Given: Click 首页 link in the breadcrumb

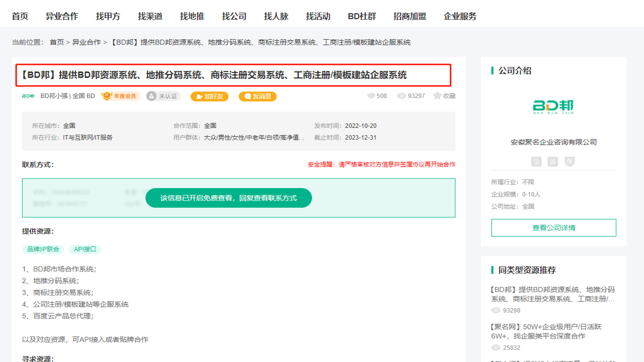Looking at the screenshot, I should coord(57,42).
